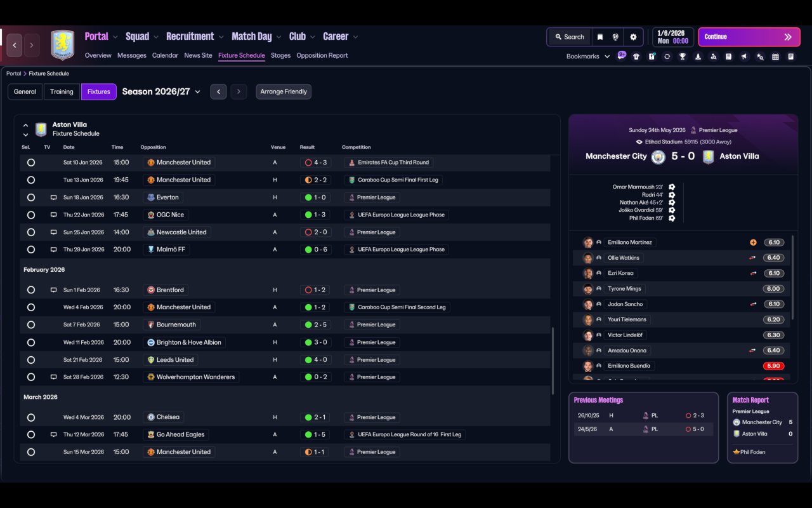Expand the Club menu chevron

[312, 37]
